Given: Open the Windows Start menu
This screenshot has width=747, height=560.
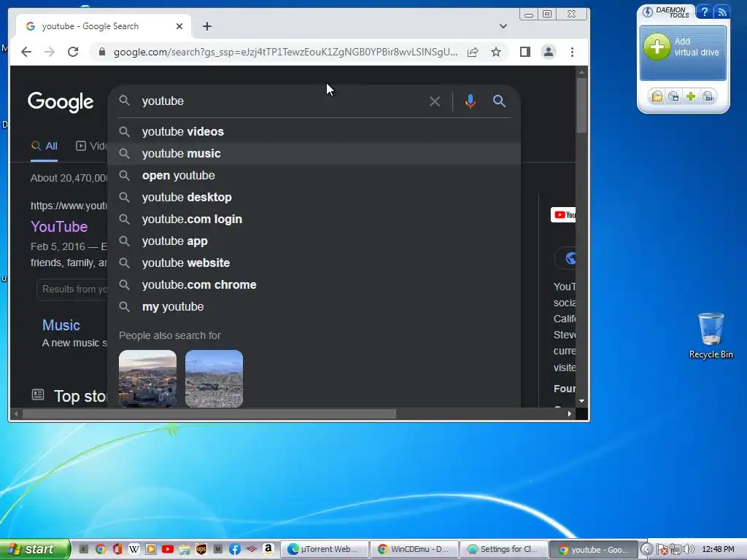Looking at the screenshot, I should click(35, 549).
